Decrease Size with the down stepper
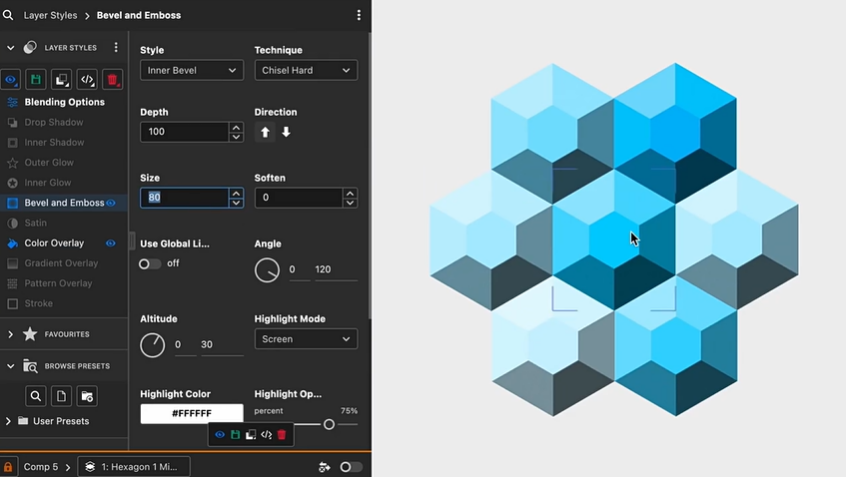This screenshot has height=477, width=846. tap(236, 202)
